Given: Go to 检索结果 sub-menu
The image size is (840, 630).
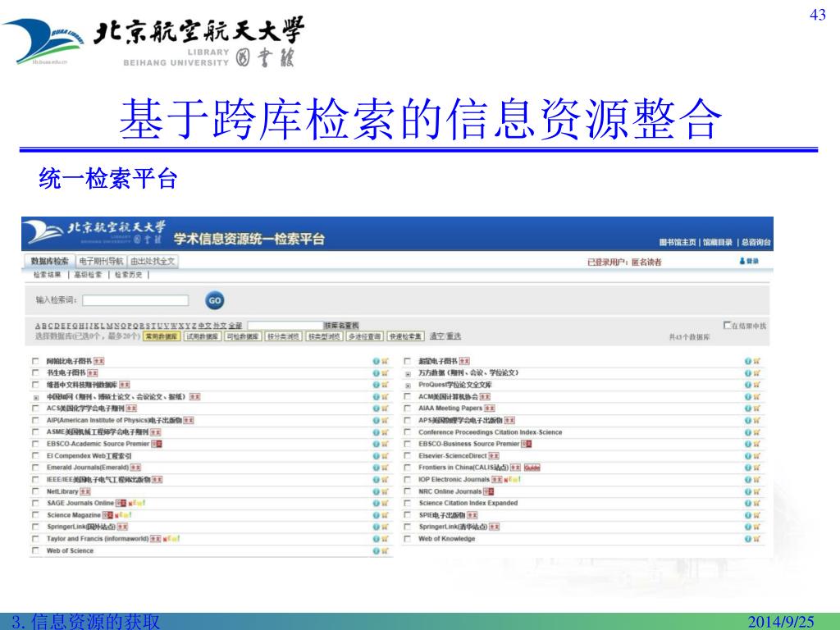Looking at the screenshot, I should tap(47, 274).
